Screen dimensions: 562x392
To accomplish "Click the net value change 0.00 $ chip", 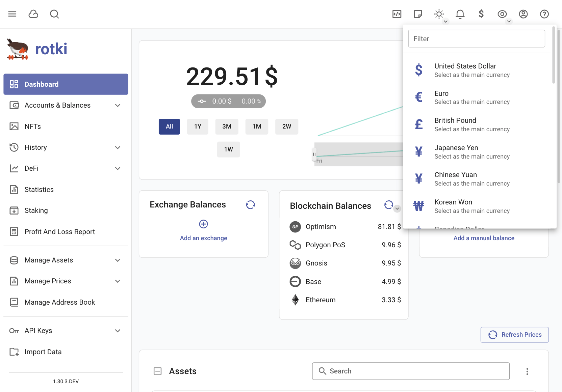I will click(228, 101).
